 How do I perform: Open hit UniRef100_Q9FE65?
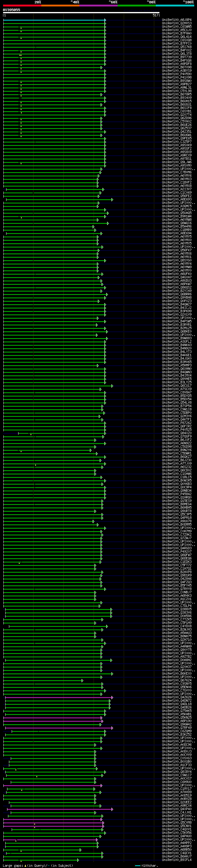(176, 139)
